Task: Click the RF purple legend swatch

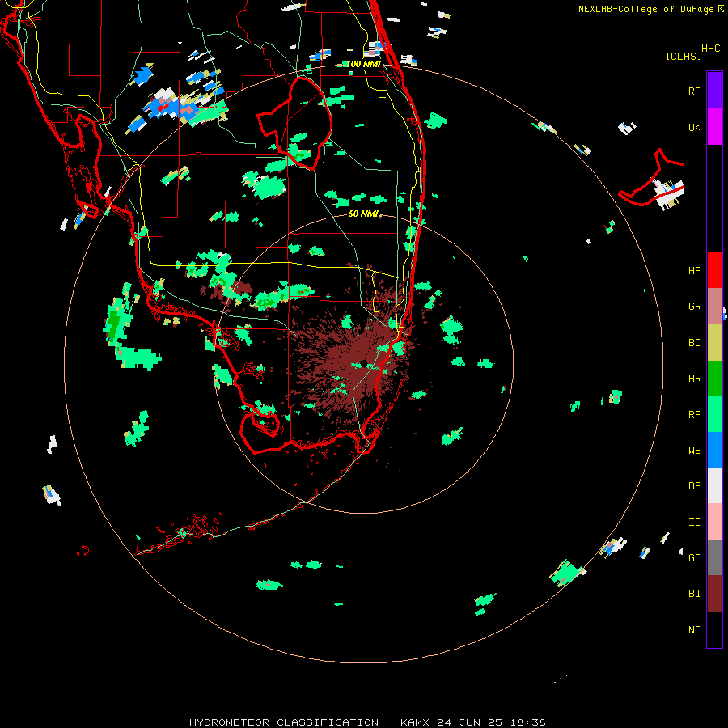Action: click(714, 91)
